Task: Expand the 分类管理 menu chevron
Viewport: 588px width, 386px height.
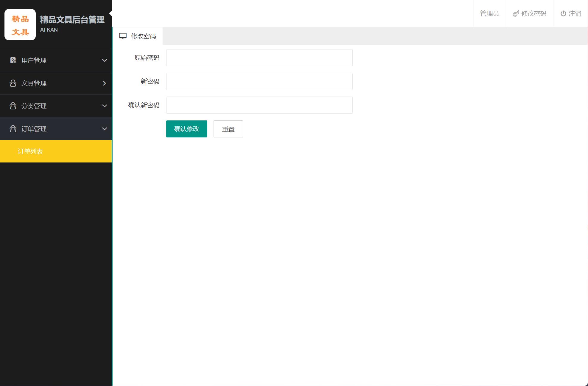Action: coord(104,106)
